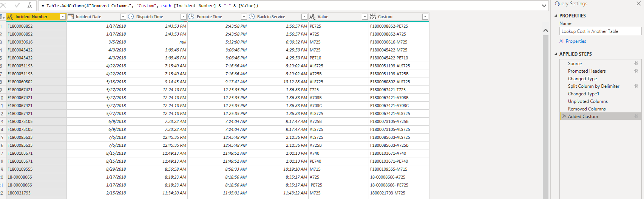
Task: Change data type icon of Back in Service column
Action: [x=252, y=17]
